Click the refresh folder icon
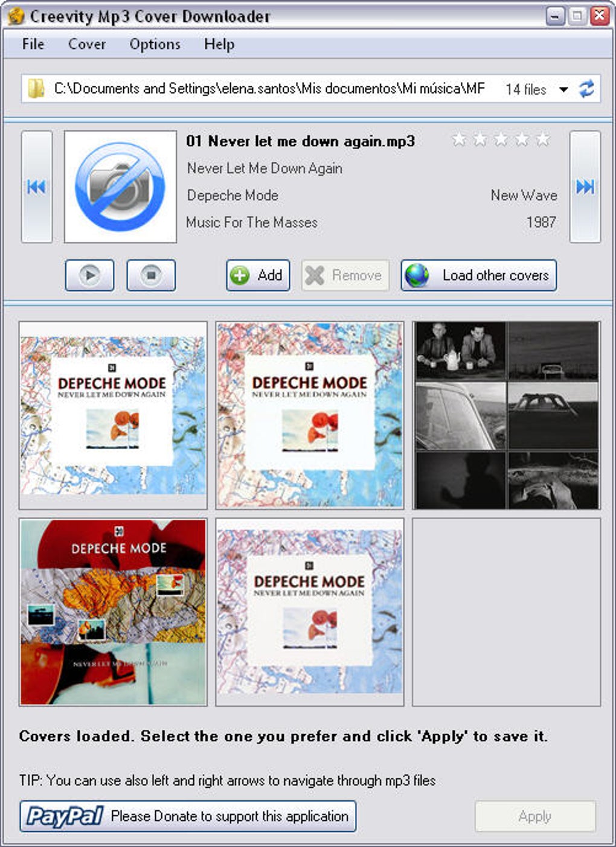Viewport: 616px width, 847px height. [586, 89]
